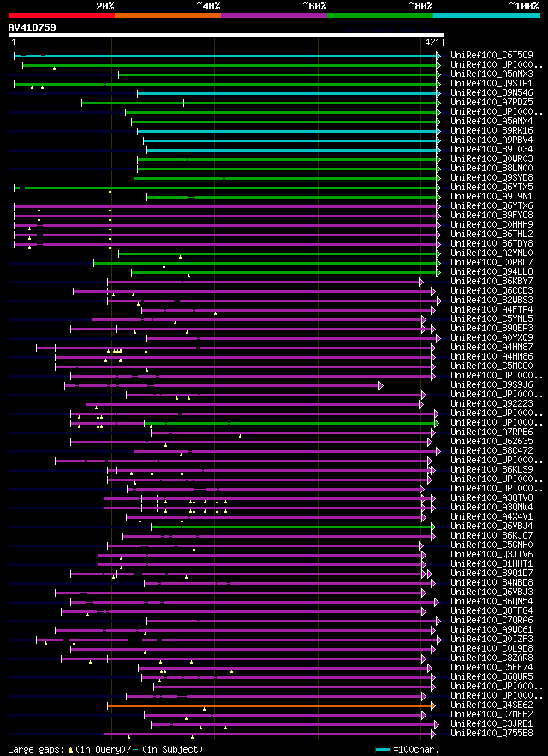This screenshot has width=548, height=756.
Task: Open the UniRef100_A5AMX4 hit
Action: pos(492,121)
